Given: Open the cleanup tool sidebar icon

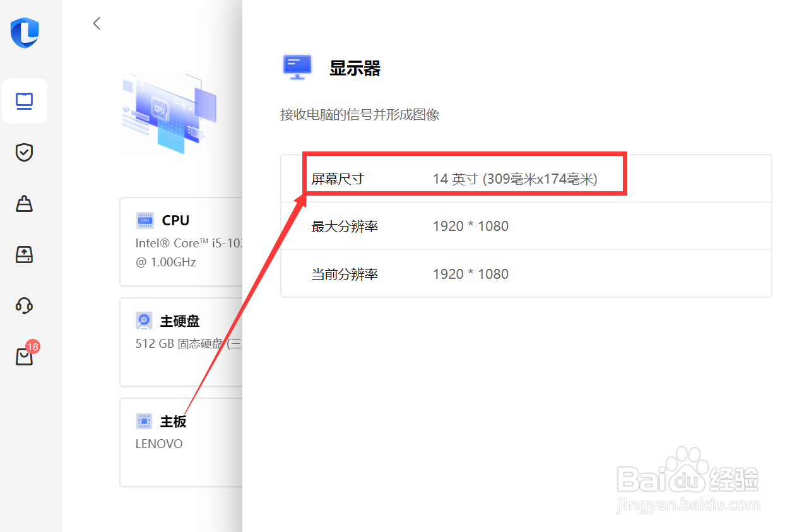Looking at the screenshot, I should [25, 203].
